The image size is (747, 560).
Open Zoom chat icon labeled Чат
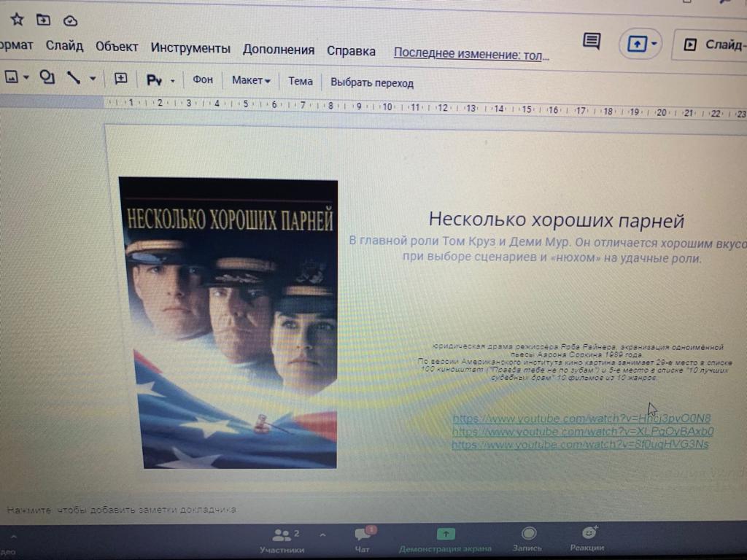coord(362,538)
